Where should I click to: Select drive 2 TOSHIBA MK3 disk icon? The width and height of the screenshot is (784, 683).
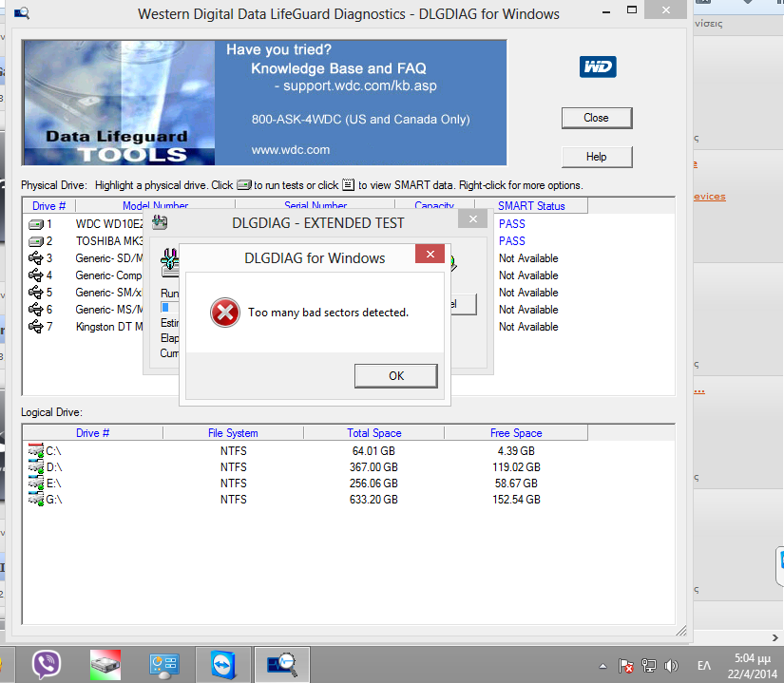36,242
